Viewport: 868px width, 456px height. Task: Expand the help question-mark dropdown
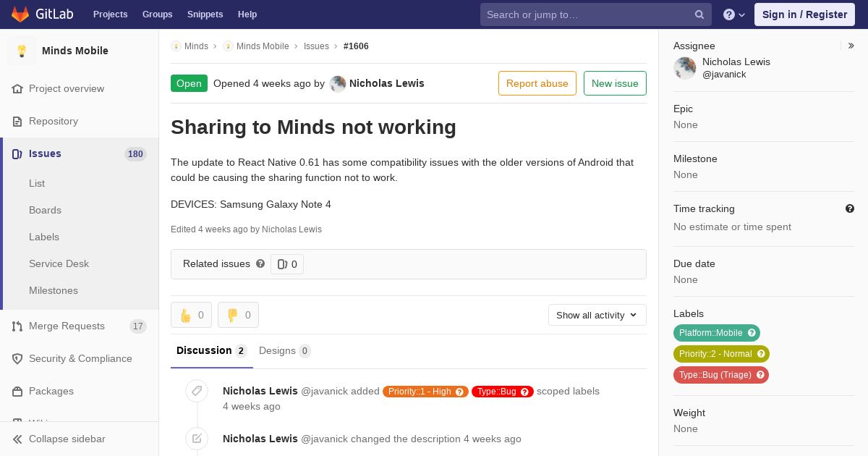click(734, 14)
